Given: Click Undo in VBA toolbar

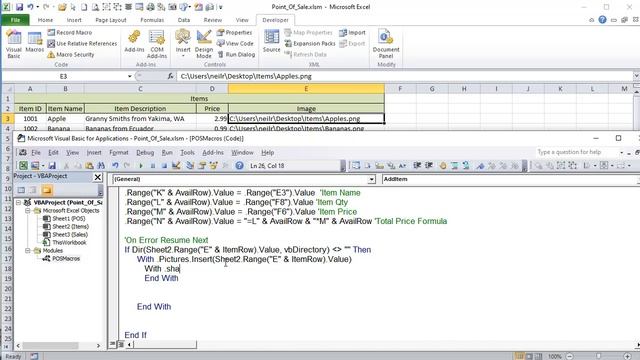Looking at the screenshot, I should point(116,166).
